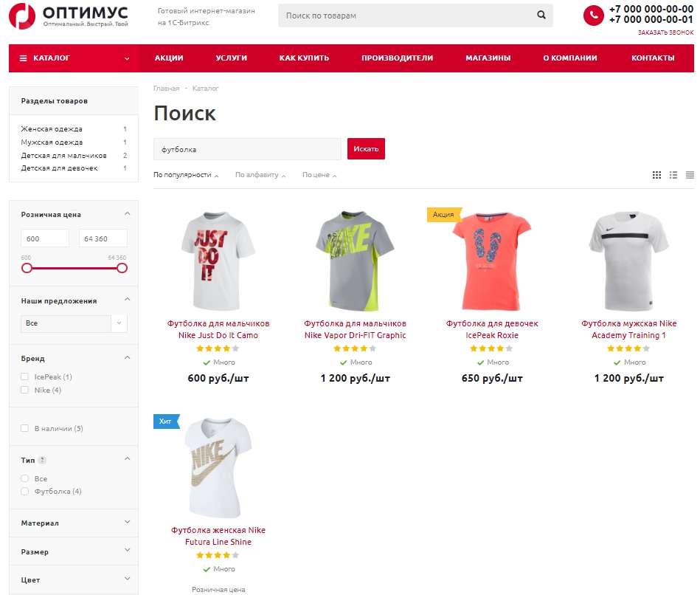Viewport: 700px width, 595px height.
Task: Collapse the Наши предложения section
Action: pyautogui.click(x=127, y=299)
